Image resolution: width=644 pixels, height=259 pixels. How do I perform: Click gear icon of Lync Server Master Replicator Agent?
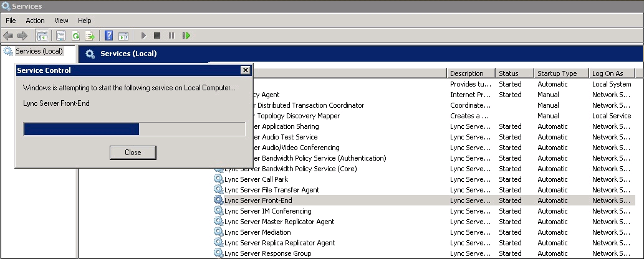(x=218, y=222)
